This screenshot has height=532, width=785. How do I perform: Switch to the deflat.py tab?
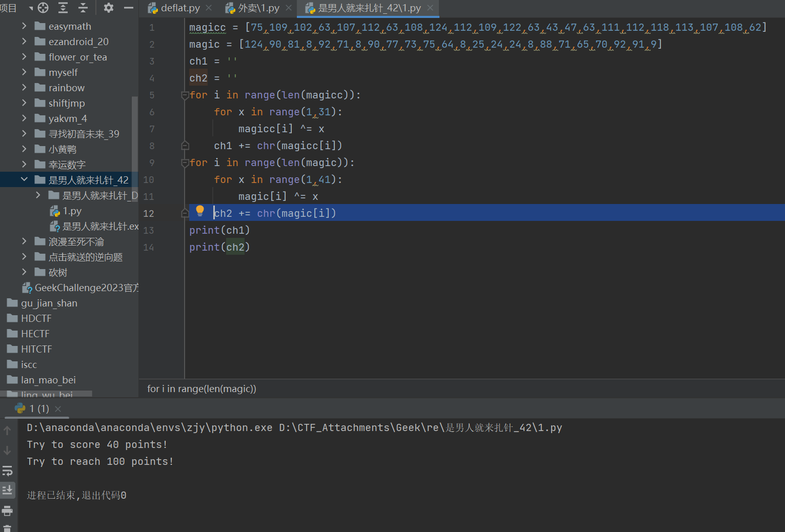(180, 8)
